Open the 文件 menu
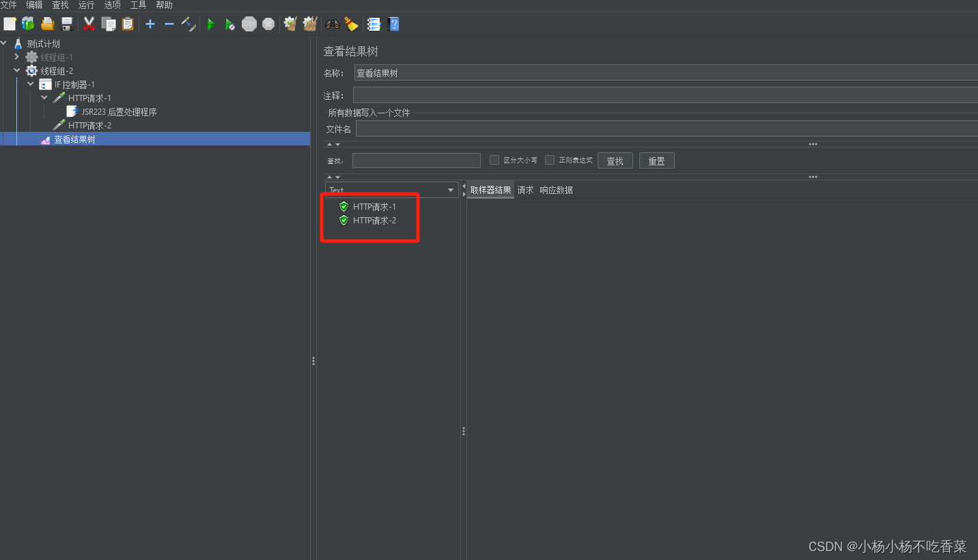The image size is (978, 560). click(8, 5)
